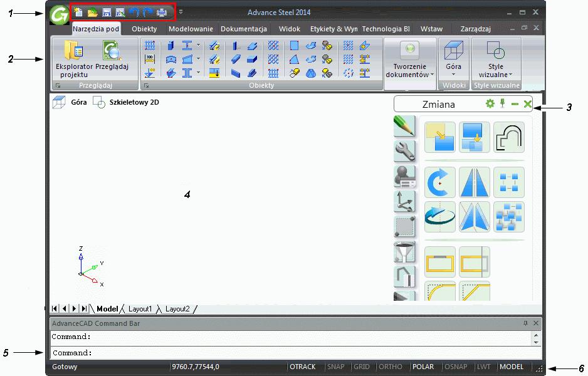
Task: Expand the quick access toolbar customize arrow
Action: pyautogui.click(x=181, y=12)
